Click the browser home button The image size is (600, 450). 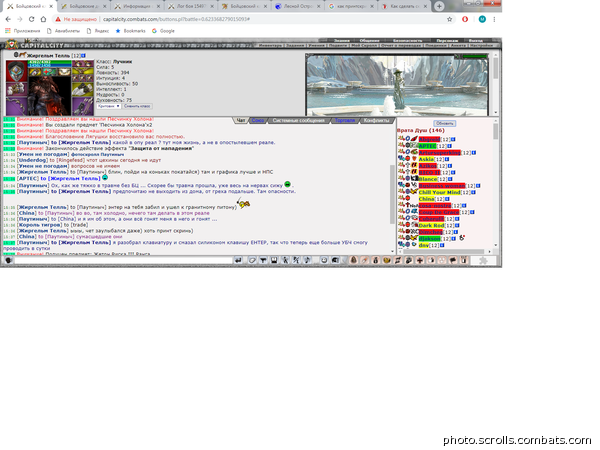pos(43,19)
